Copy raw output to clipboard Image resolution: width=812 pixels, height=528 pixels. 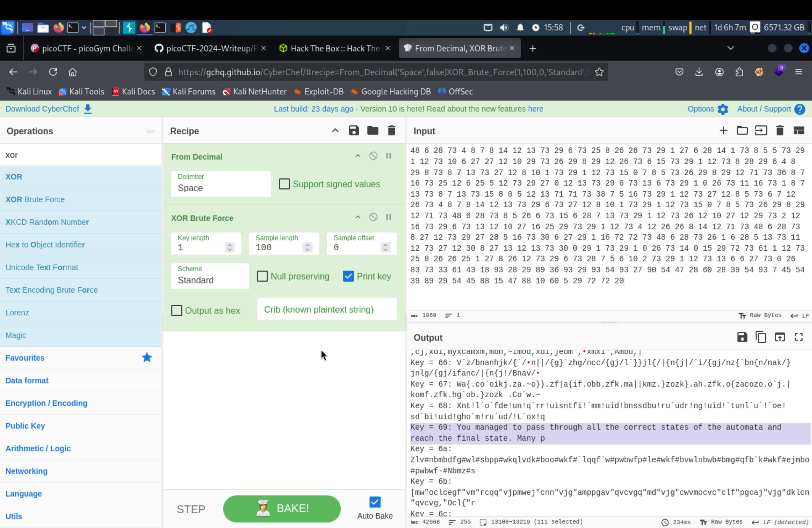[x=761, y=337]
